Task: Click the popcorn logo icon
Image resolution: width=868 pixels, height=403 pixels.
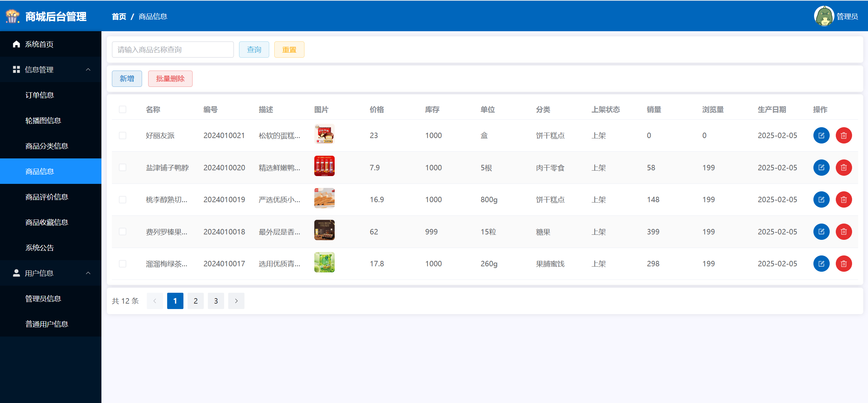Action: pos(13,16)
